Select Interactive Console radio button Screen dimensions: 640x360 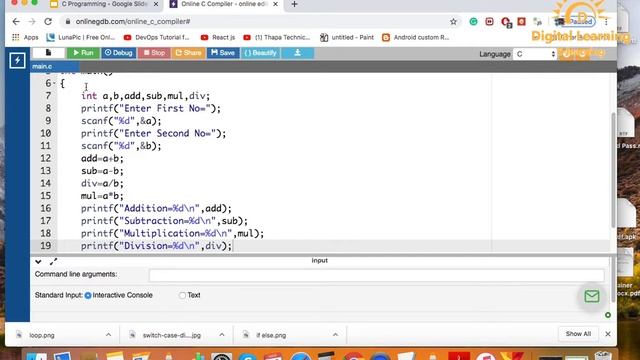(88, 296)
